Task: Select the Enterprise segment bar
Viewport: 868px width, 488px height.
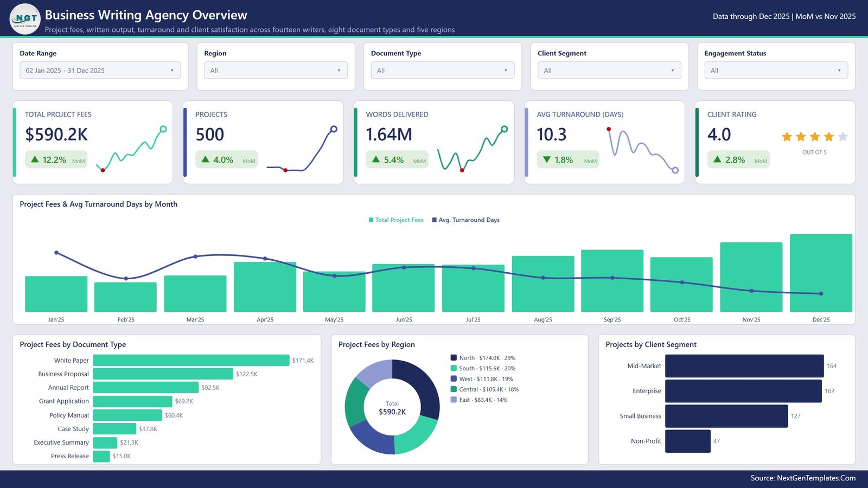Action: tap(743, 391)
